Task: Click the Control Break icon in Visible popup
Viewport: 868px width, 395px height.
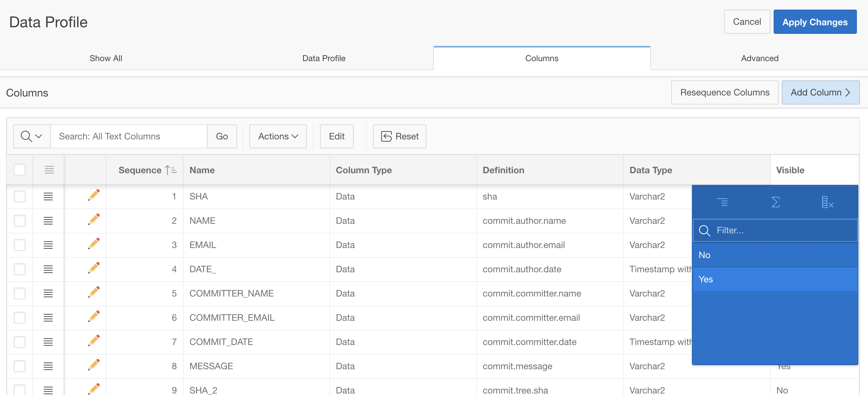Action: pyautogui.click(x=722, y=202)
